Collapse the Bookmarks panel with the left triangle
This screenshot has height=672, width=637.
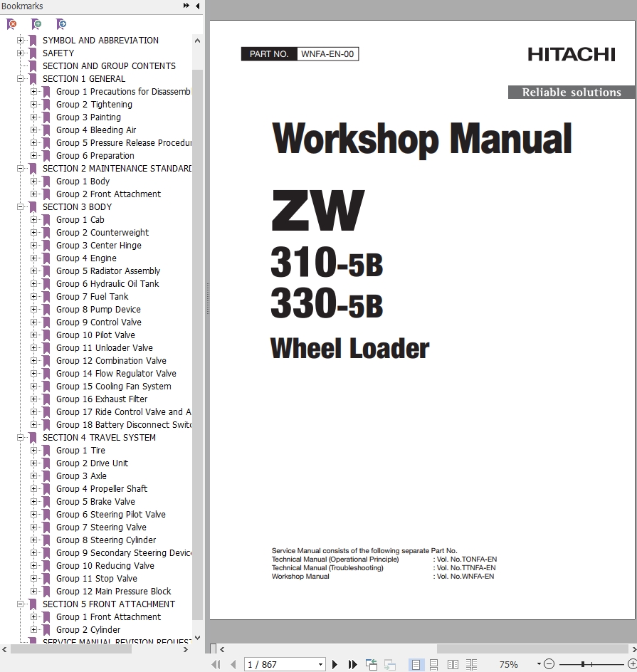point(197,6)
